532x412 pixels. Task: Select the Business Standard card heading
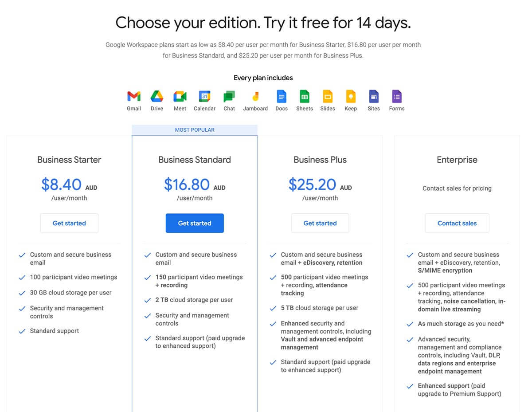click(x=195, y=160)
